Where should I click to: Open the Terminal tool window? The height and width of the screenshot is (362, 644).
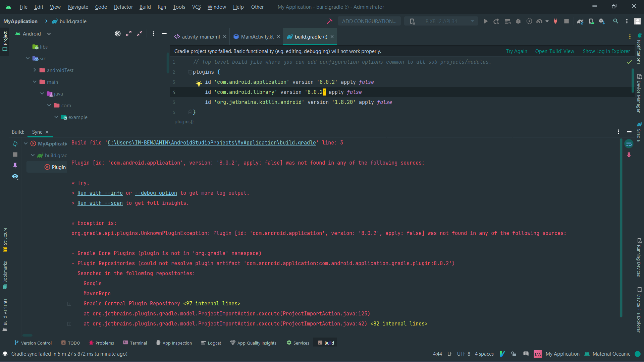135,343
